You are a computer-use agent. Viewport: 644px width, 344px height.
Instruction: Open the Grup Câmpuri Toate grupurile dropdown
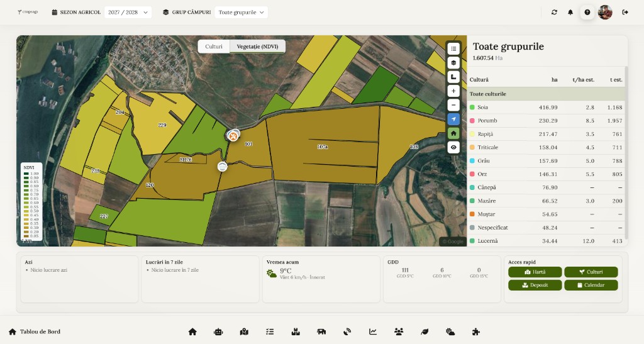[241, 13]
